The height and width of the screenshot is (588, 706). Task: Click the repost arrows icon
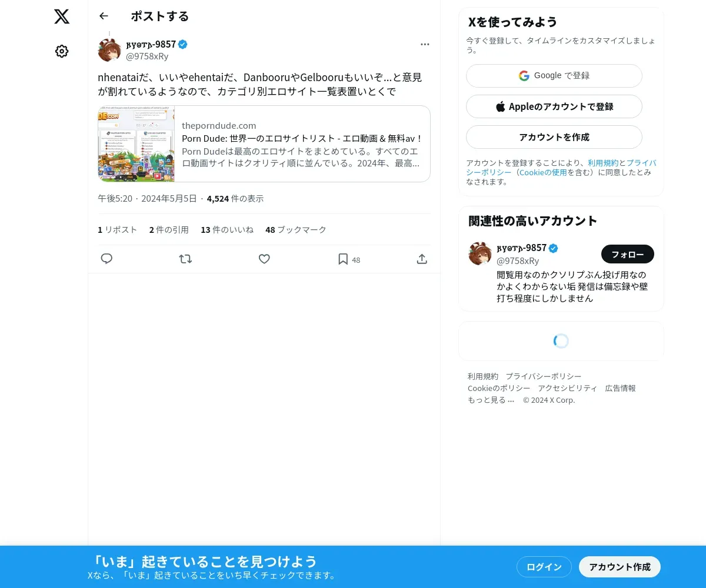point(185,259)
